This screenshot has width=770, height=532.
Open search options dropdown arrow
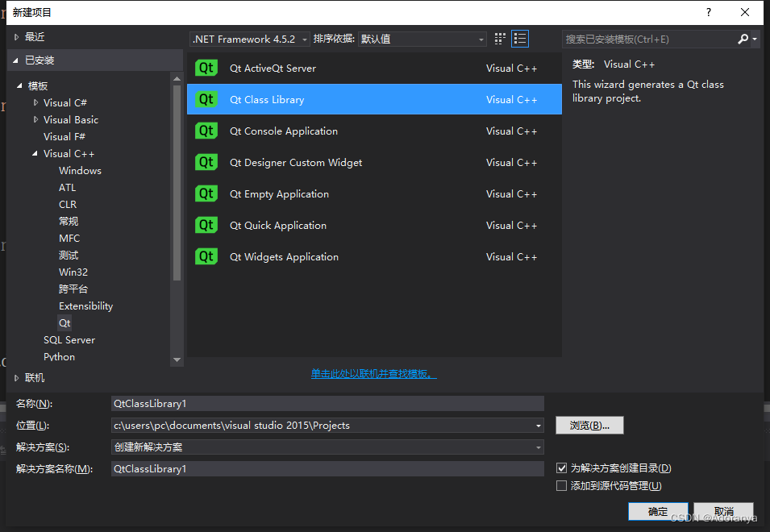pyautogui.click(x=755, y=39)
